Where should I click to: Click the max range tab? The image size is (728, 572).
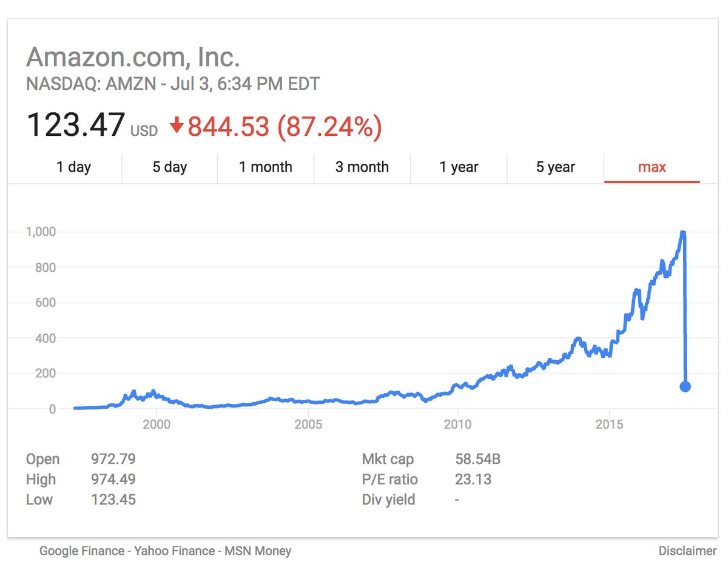[x=652, y=167]
